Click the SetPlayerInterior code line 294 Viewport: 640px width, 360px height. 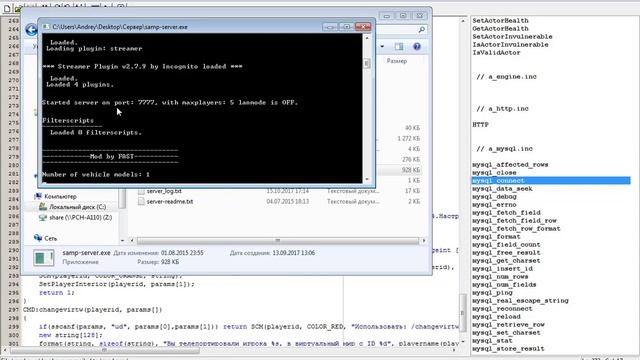click(x=117, y=284)
